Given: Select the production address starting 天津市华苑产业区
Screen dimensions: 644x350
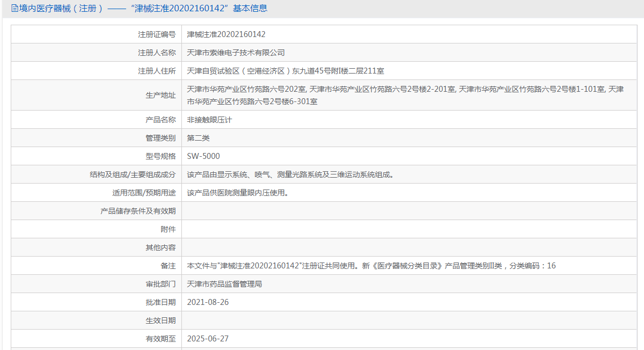Looking at the screenshot, I should tap(405, 95).
